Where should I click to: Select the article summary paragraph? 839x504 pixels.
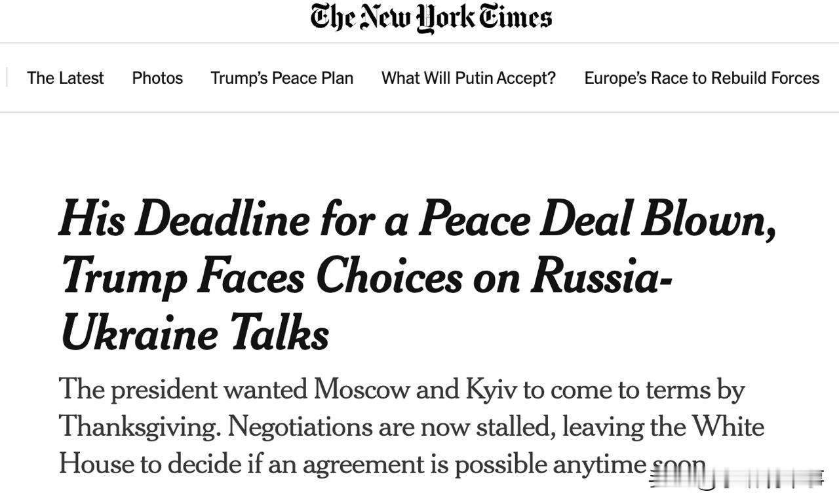412,426
